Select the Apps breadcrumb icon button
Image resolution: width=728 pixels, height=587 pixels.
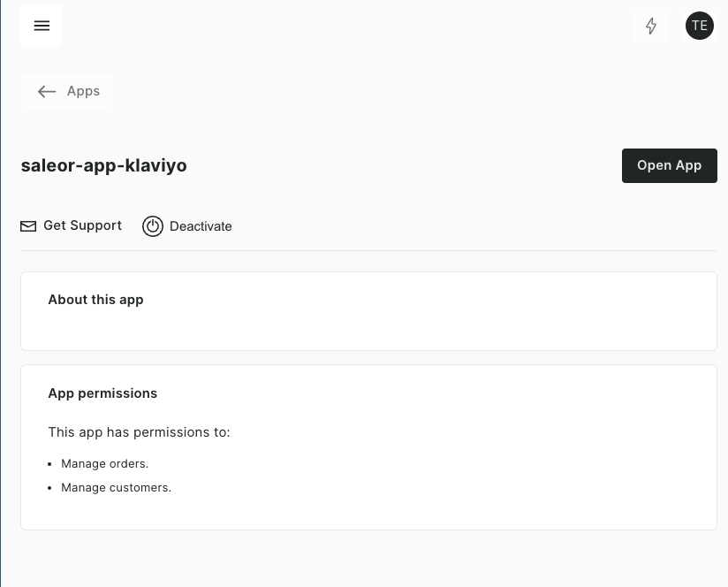47,91
